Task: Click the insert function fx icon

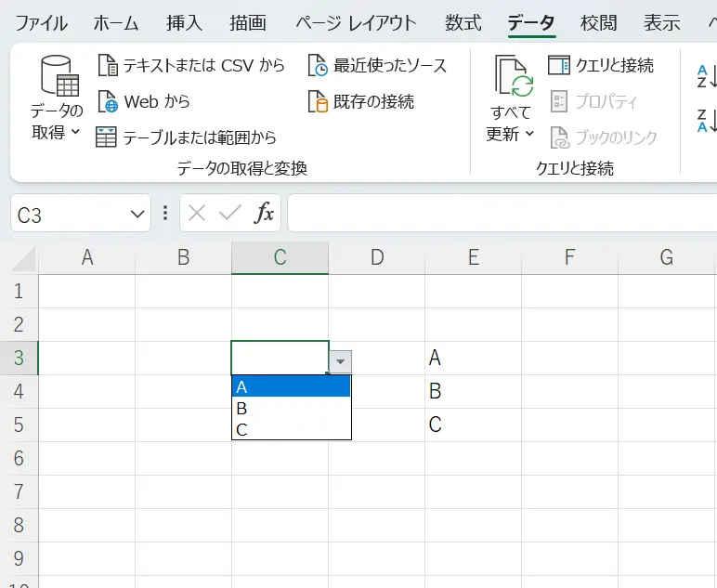Action: [x=265, y=214]
